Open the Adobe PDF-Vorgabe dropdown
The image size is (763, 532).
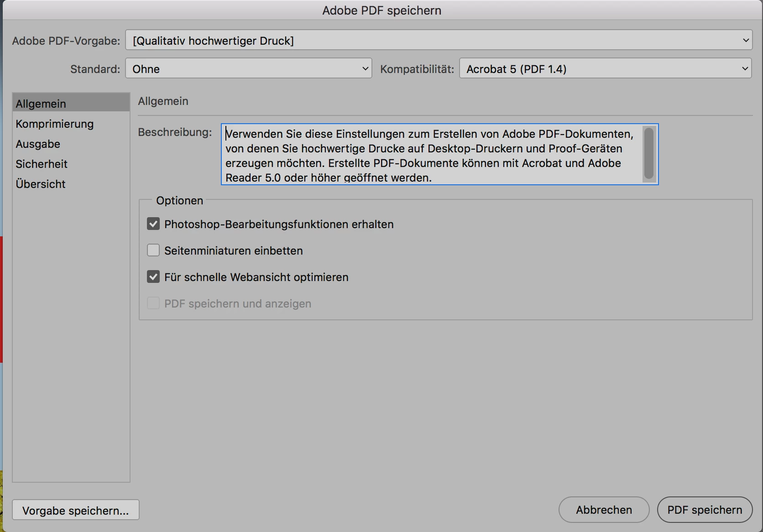(x=439, y=41)
